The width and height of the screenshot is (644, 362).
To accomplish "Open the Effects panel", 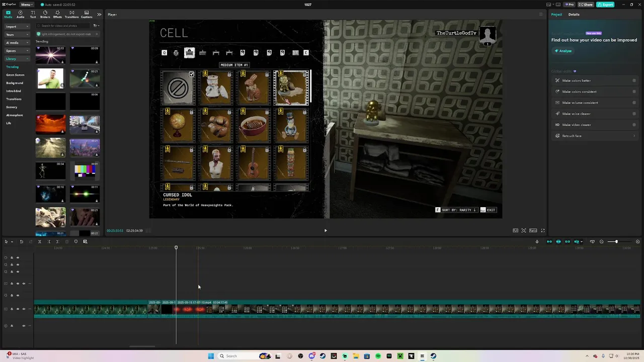I will click(x=57, y=14).
